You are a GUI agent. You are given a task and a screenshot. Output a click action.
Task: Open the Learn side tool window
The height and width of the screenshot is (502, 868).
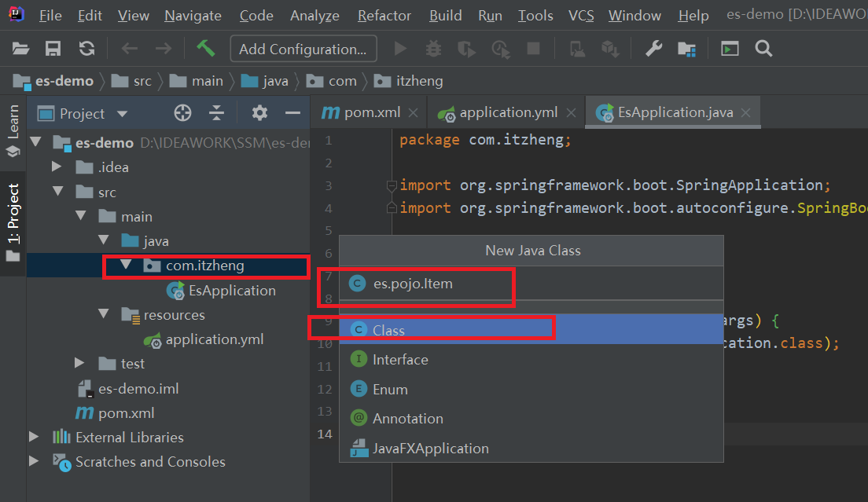click(13, 130)
